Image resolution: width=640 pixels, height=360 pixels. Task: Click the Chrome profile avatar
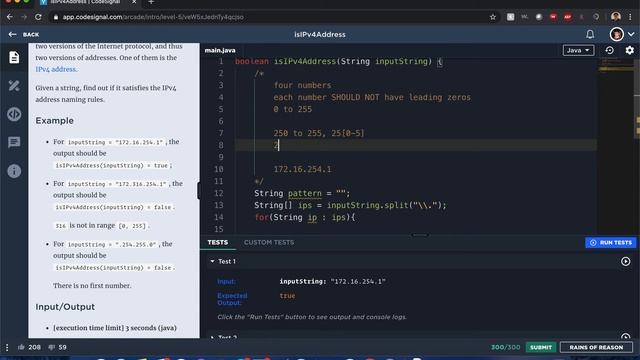(x=616, y=17)
